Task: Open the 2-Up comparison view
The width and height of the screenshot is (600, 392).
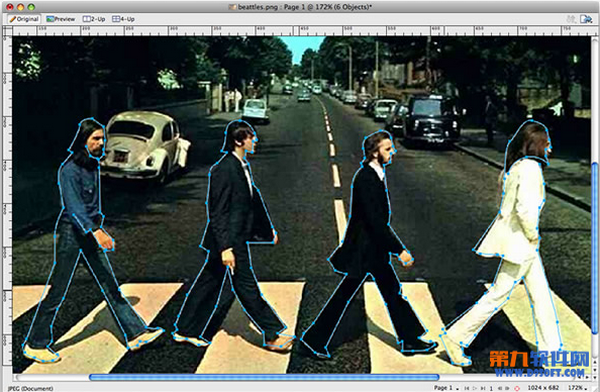Action: pyautogui.click(x=94, y=19)
